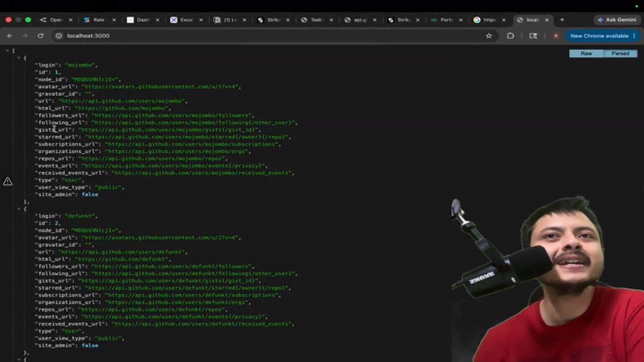Viewport: 644px width, 362px height.
Task: Open the Extensions puzzle icon
Action: [510, 36]
